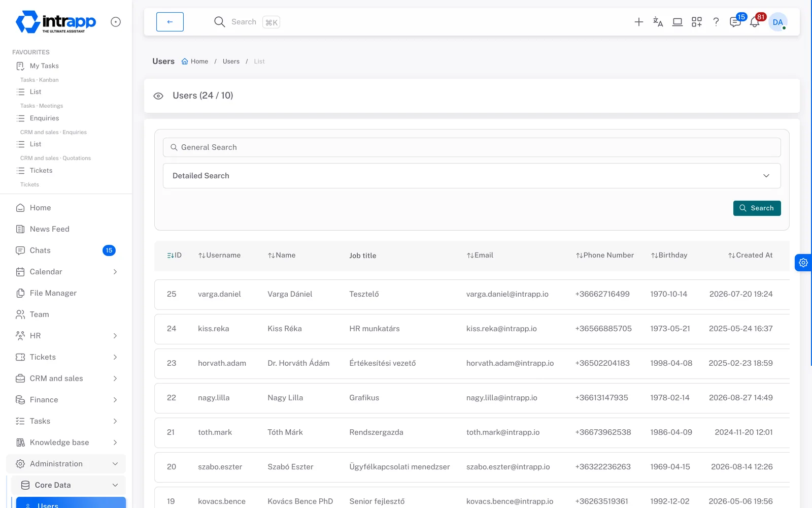Open File Manager in sidebar
The height and width of the screenshot is (508, 812).
(x=66, y=293)
